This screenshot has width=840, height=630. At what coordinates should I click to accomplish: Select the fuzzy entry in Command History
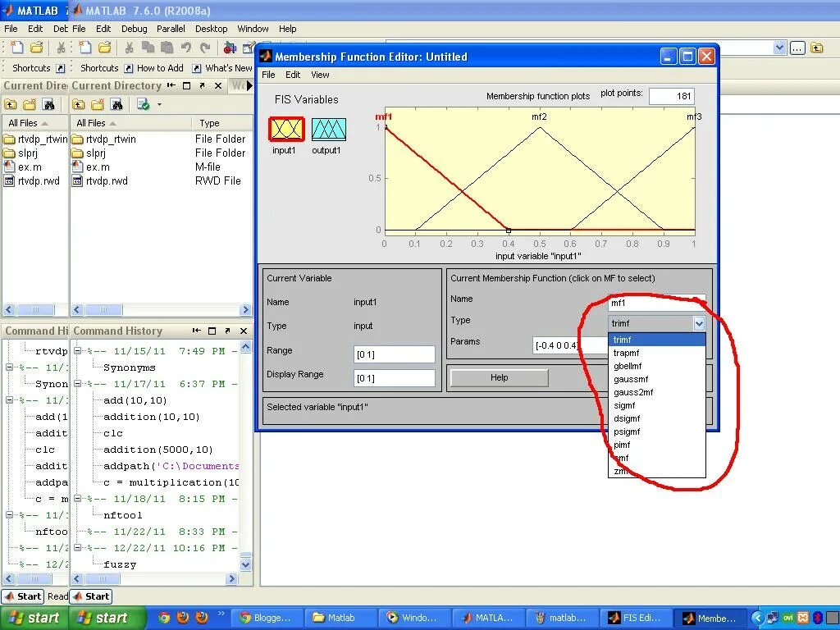click(120, 564)
